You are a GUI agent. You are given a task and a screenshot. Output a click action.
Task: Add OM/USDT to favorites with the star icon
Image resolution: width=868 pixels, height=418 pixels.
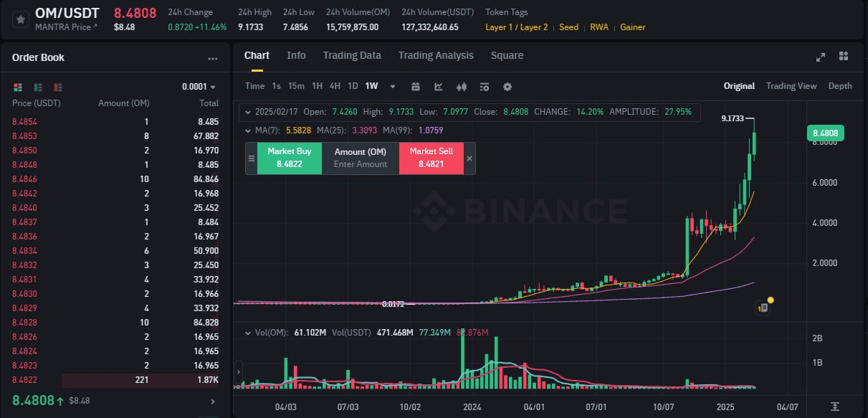coord(21,19)
